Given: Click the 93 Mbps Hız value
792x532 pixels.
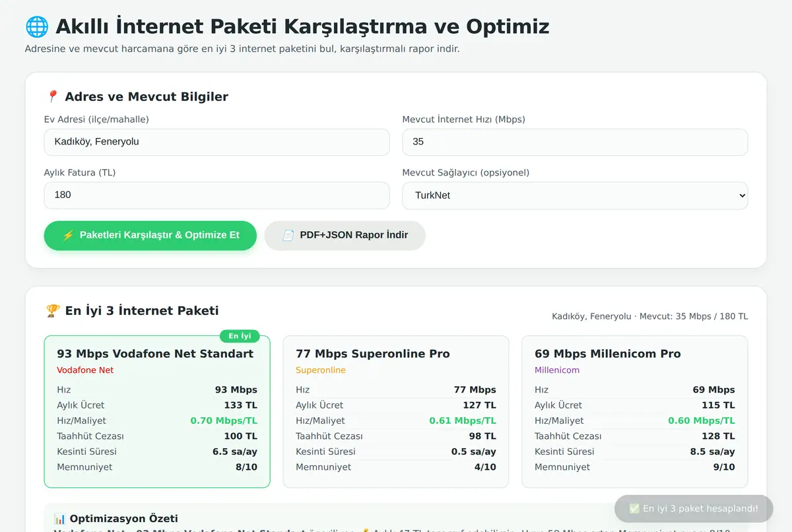Looking at the screenshot, I should [236, 389].
